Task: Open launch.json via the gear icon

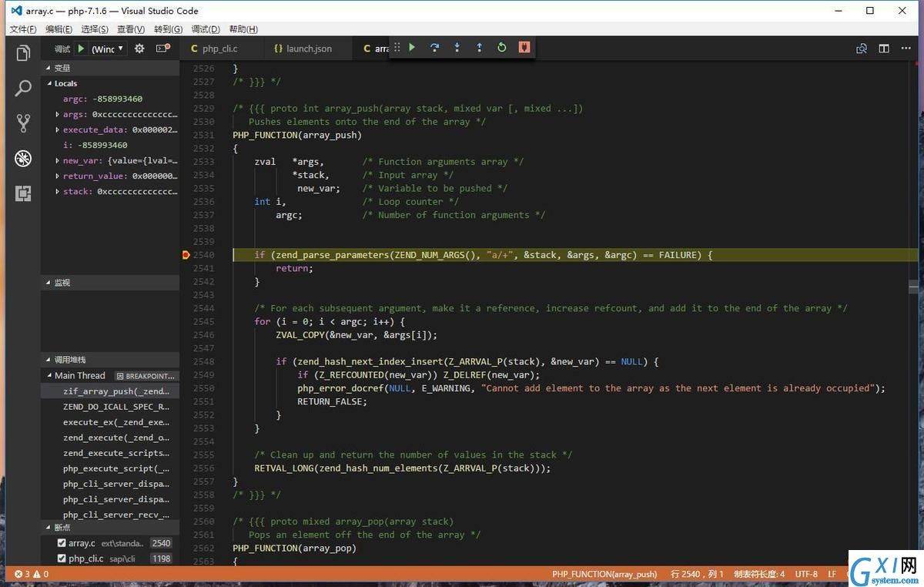Action: [139, 49]
